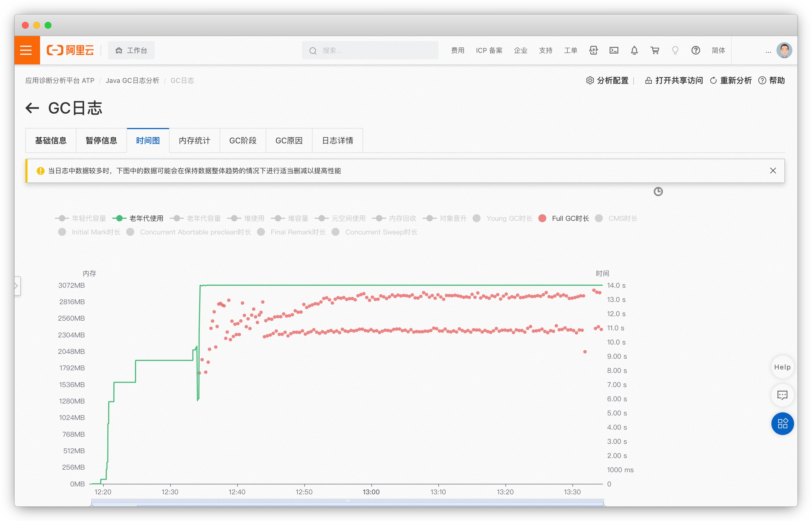
Task: Click the clock icon above chart
Action: pos(658,192)
